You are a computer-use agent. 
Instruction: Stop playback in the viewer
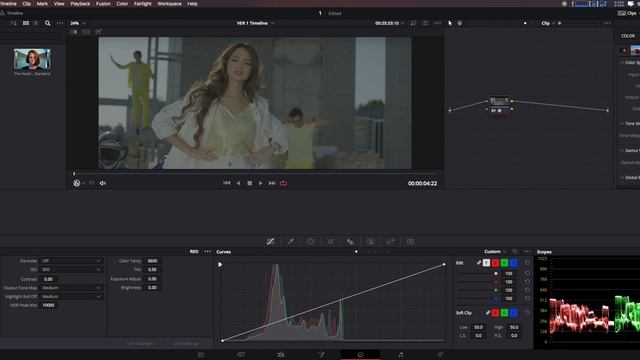[249, 183]
